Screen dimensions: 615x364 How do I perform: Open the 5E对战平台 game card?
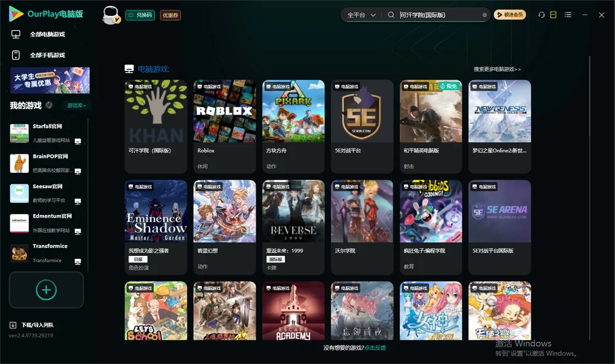point(362,126)
